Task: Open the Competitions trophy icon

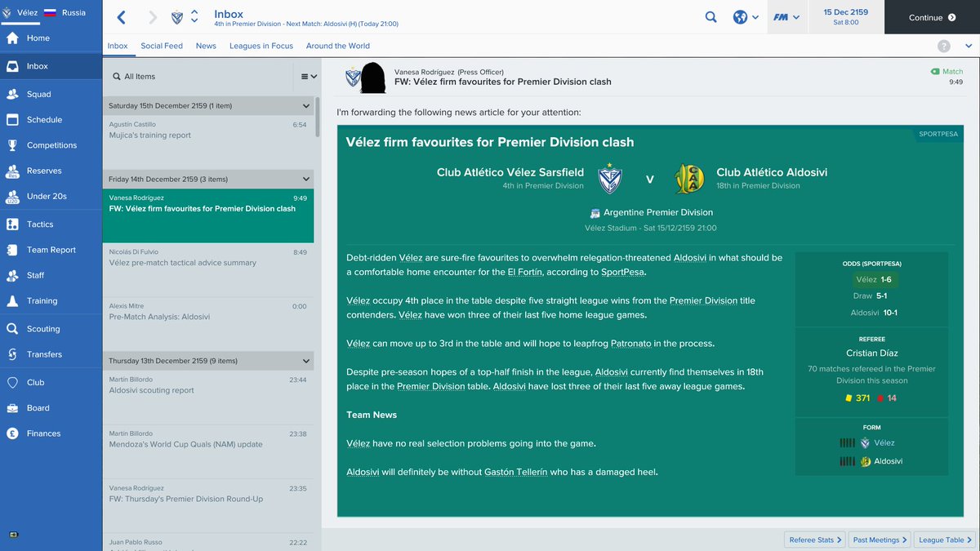Action: coord(12,145)
